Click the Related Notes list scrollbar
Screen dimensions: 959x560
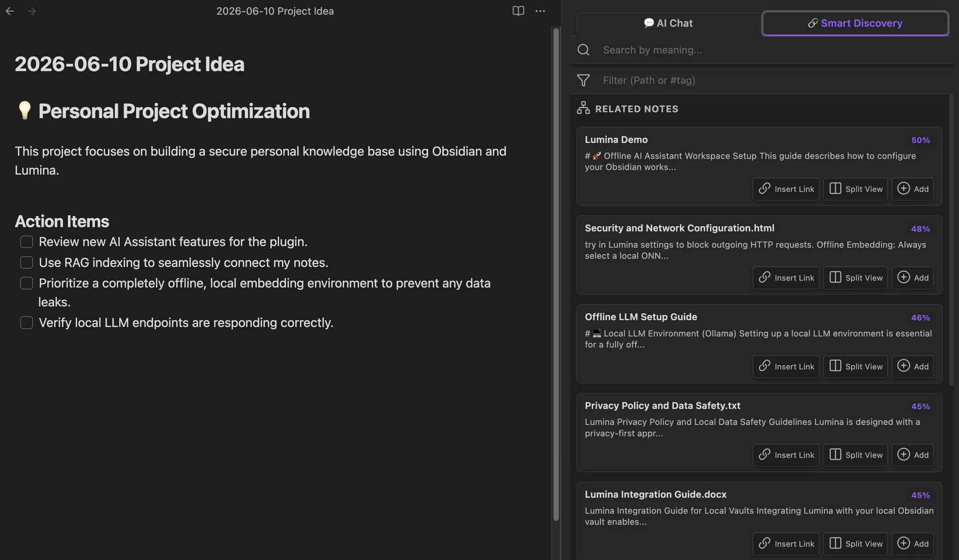point(951,240)
